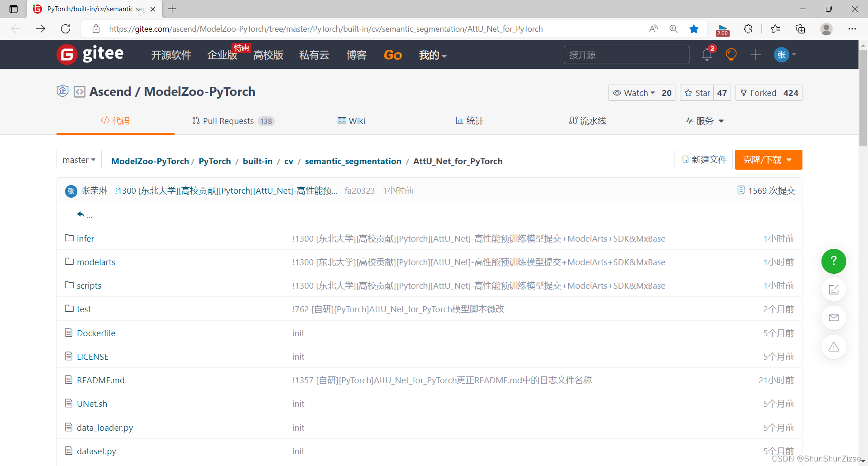The width and height of the screenshot is (868, 466).
Task: Open 高校版 in the navbar
Action: [268, 55]
